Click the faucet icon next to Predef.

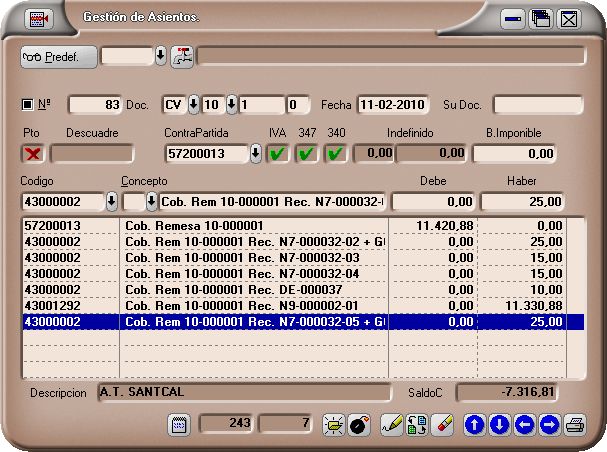click(182, 56)
